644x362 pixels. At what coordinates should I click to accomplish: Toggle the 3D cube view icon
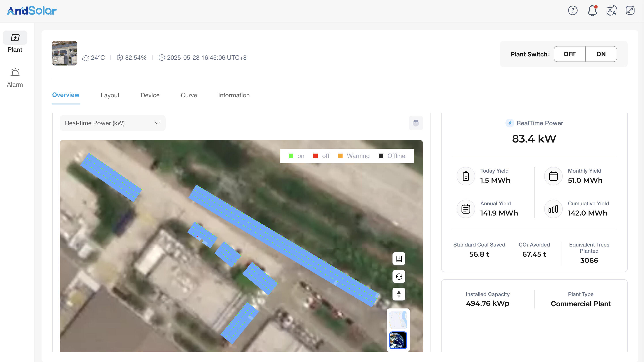click(x=416, y=123)
